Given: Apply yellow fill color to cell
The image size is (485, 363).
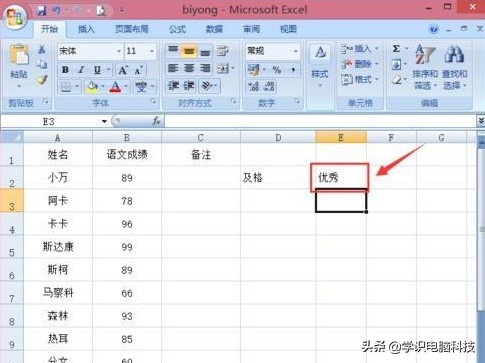Looking at the screenshot, I should point(92,87).
